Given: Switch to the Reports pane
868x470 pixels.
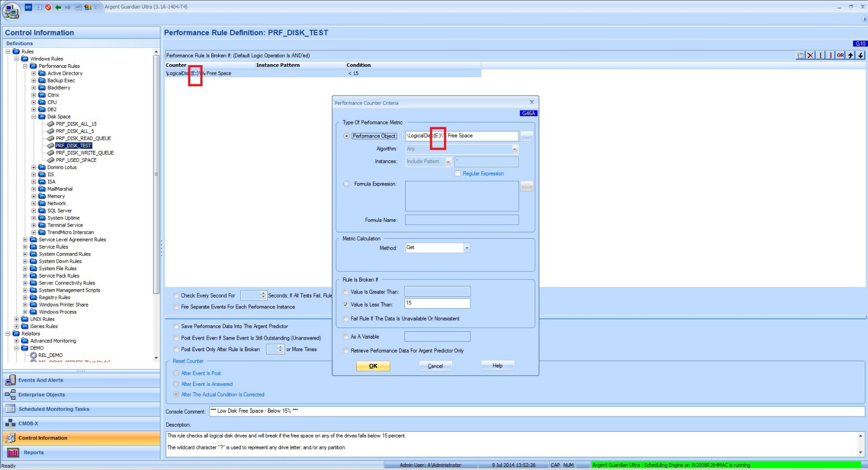Looking at the screenshot, I should point(34,453).
